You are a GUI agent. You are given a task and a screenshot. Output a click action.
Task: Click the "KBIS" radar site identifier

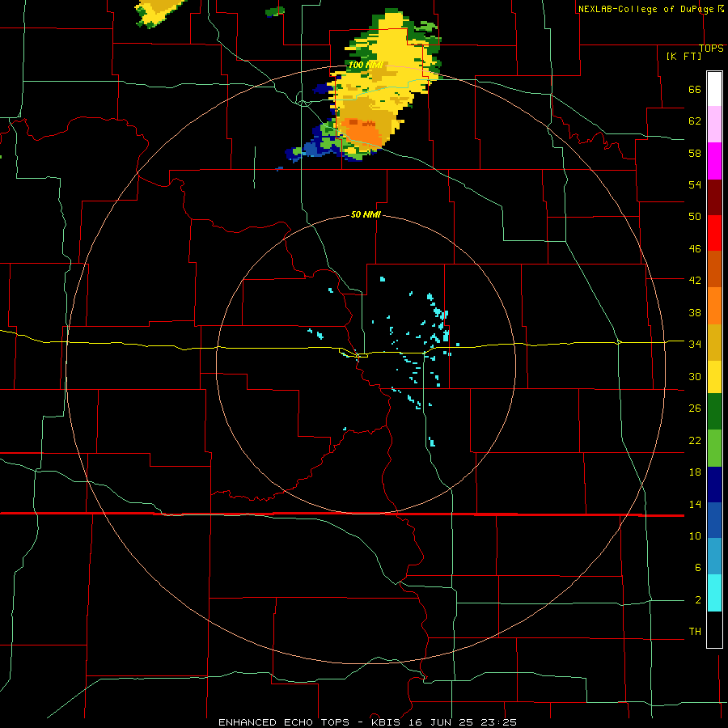(x=383, y=722)
